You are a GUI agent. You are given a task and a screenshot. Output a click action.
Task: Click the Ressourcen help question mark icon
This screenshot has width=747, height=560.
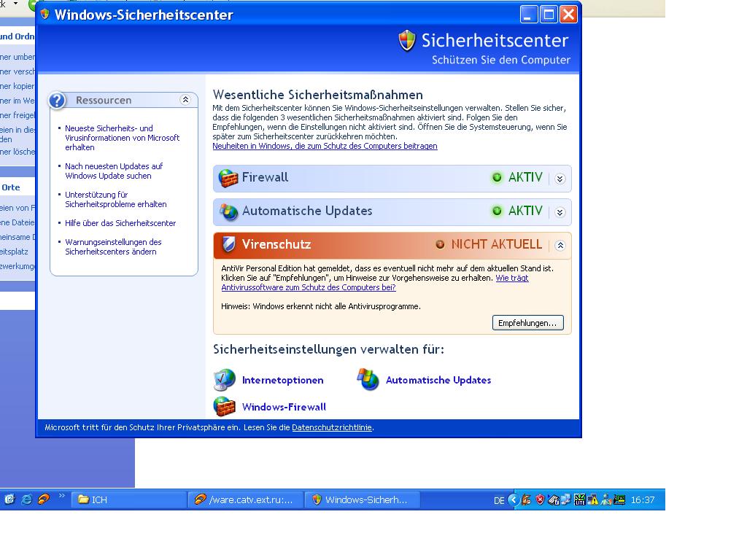pyautogui.click(x=57, y=101)
